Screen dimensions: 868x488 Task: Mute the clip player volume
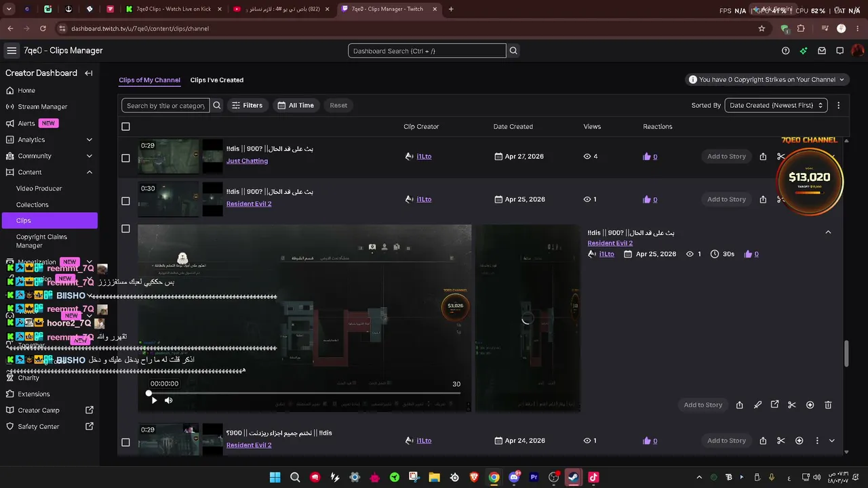[169, 401]
